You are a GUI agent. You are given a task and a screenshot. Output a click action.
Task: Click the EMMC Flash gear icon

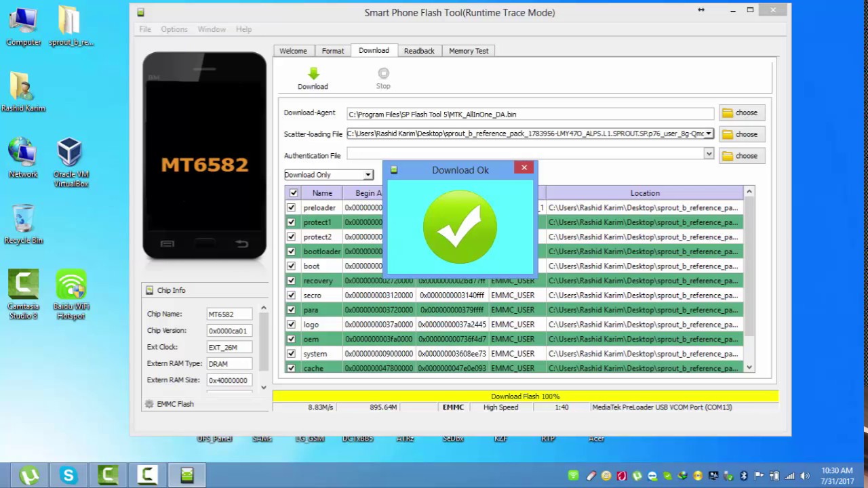click(149, 404)
